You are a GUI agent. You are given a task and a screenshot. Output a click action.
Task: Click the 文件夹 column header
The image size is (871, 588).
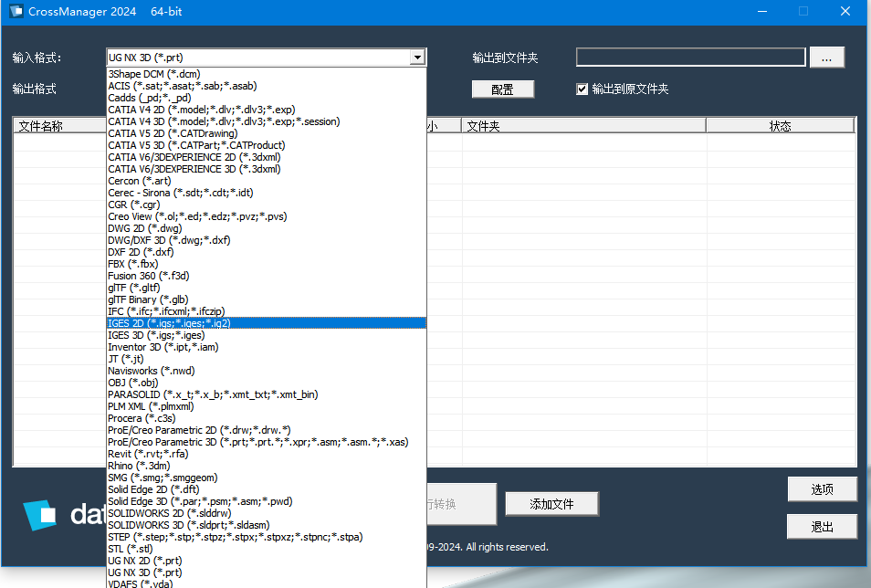(584, 126)
